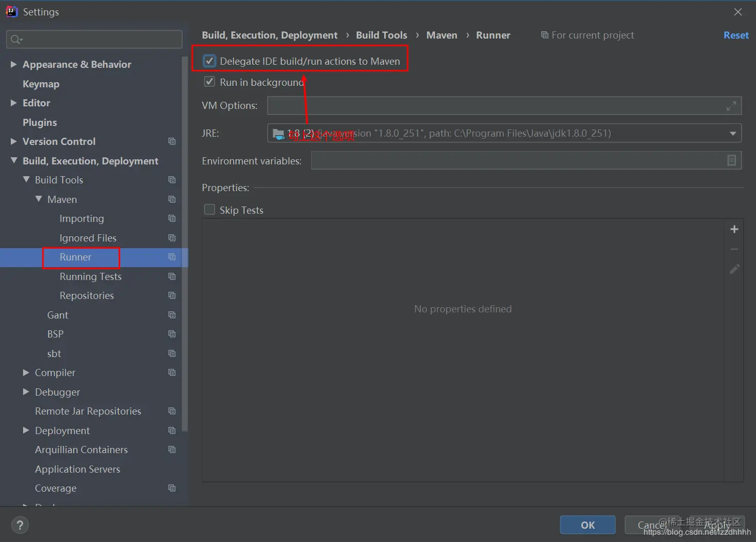Expand Appearance & Behavior section
Screen dimensions: 756x542
tap(14, 64)
